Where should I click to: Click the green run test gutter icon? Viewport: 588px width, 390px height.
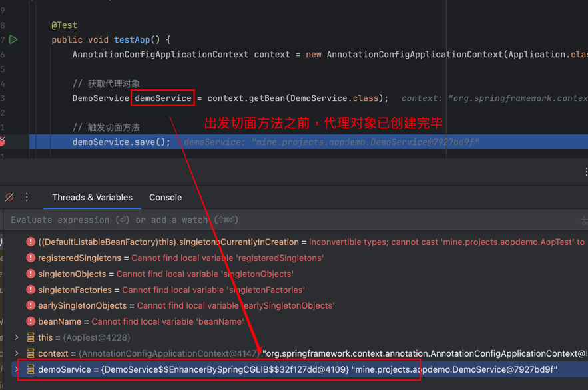pos(13,40)
